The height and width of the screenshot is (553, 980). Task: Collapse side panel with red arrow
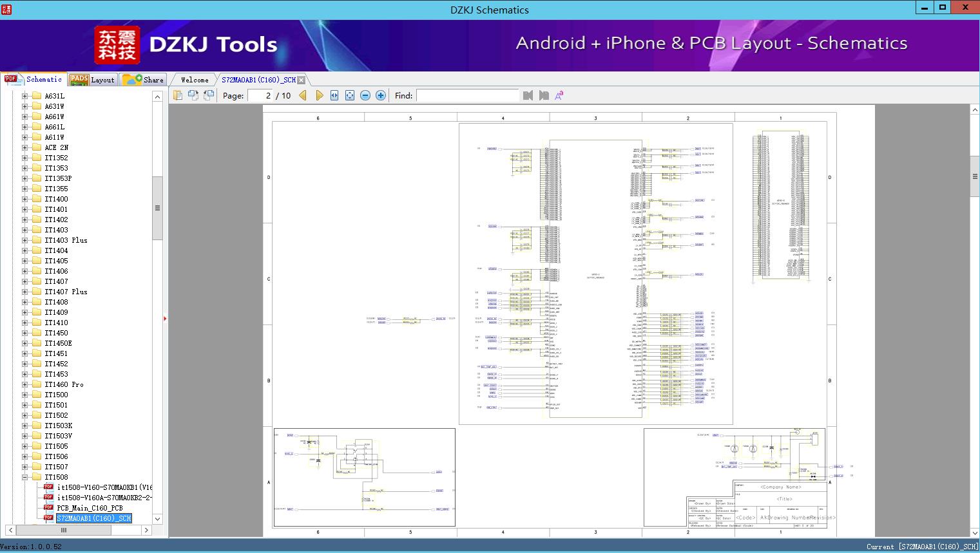pyautogui.click(x=165, y=319)
